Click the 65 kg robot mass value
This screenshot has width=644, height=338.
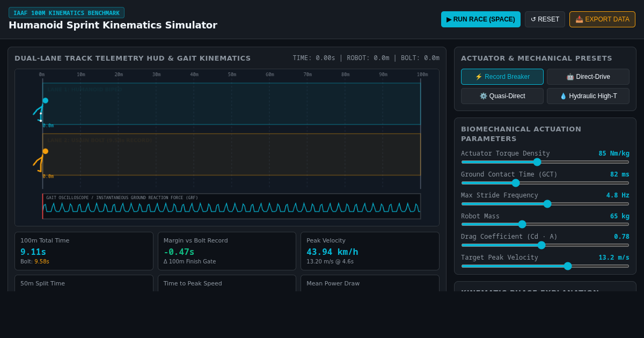pyautogui.click(x=620, y=216)
